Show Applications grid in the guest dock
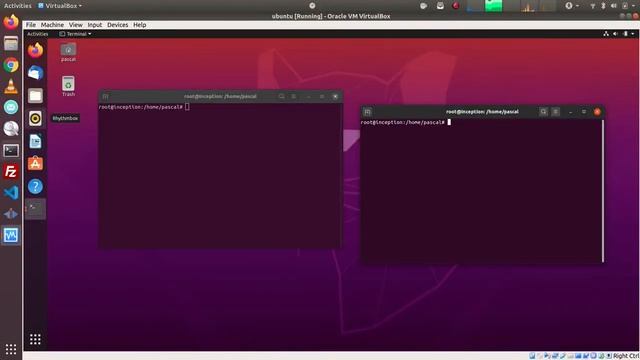This screenshot has width=640, height=360. (x=35, y=339)
